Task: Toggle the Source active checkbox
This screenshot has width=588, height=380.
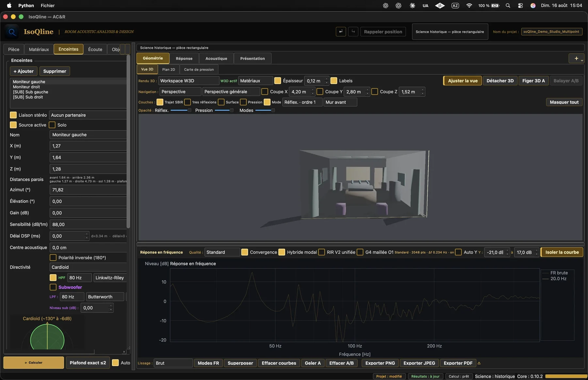Action: [x=13, y=125]
